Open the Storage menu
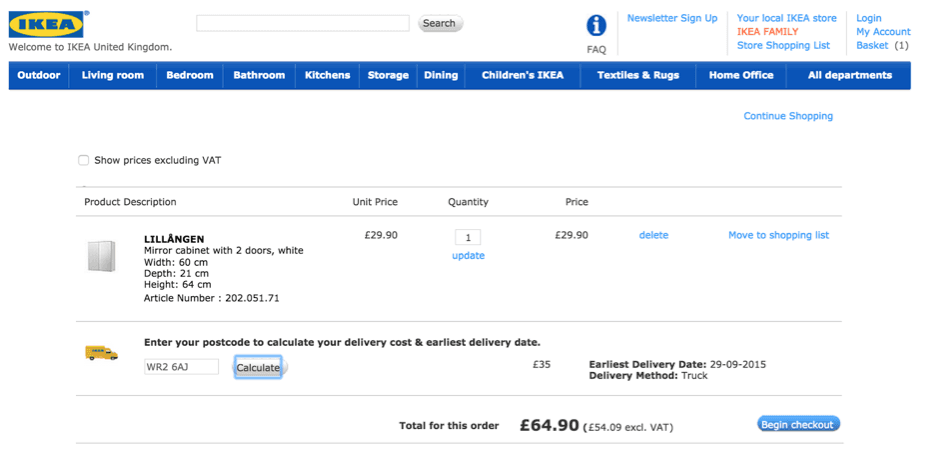Screen dimensions: 941x471 (388, 75)
